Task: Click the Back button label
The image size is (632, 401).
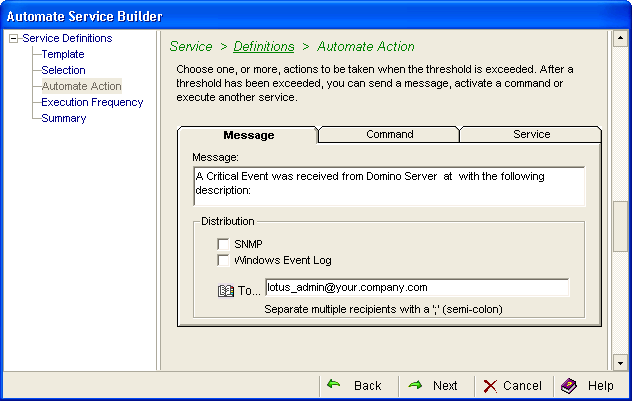Action: pyautogui.click(x=367, y=386)
